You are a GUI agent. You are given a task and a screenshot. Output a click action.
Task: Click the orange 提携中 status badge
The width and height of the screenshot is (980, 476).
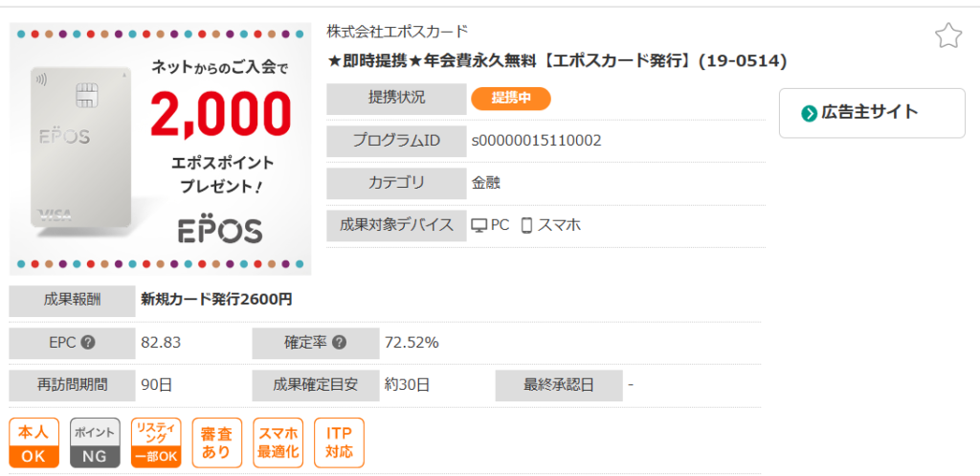pos(511,98)
